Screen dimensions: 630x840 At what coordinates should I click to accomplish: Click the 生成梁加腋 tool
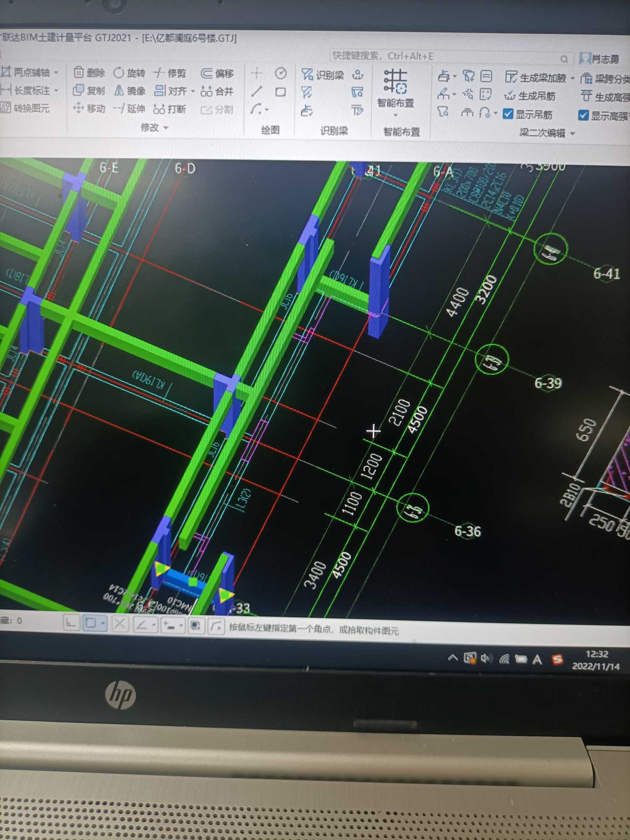tap(535, 78)
